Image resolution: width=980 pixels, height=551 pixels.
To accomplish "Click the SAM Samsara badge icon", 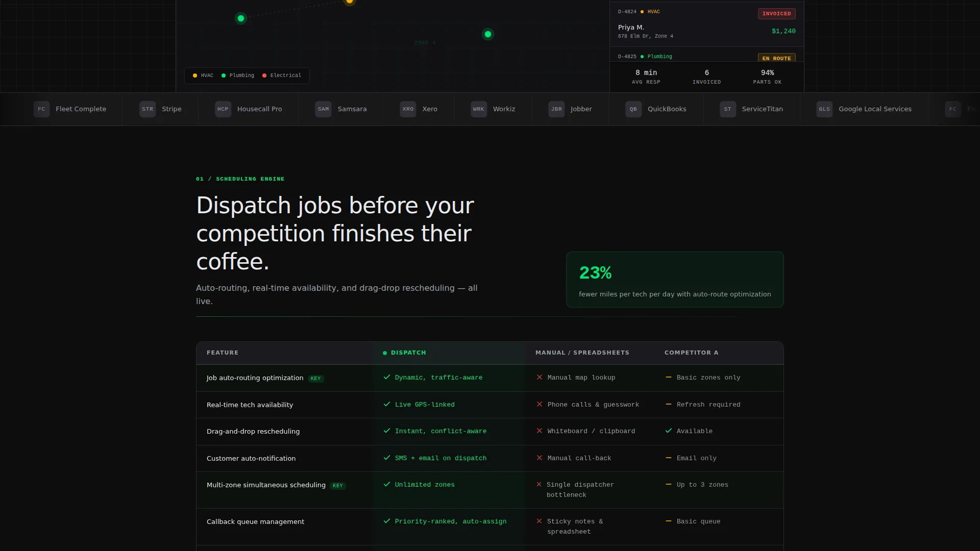I will (x=323, y=109).
